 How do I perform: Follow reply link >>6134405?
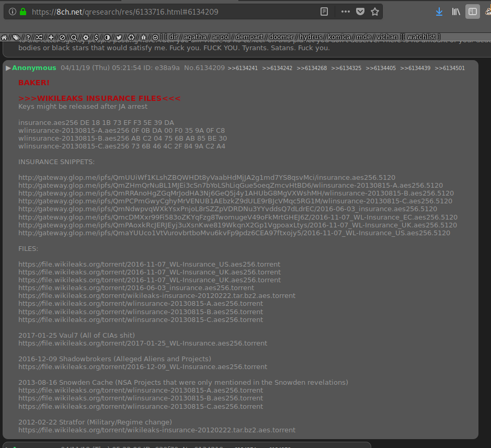381,68
